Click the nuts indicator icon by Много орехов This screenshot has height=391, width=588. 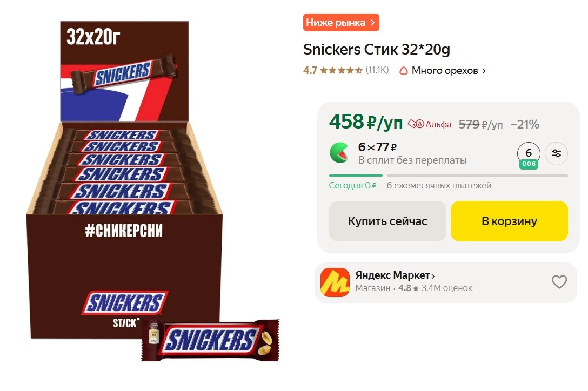click(x=404, y=71)
